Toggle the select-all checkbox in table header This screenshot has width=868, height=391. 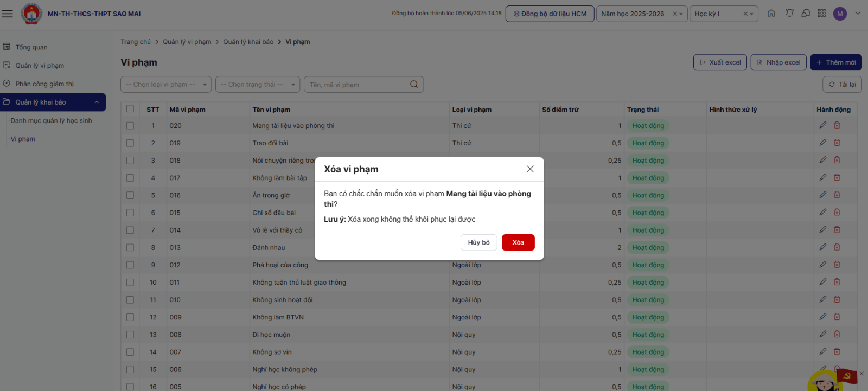pos(130,109)
